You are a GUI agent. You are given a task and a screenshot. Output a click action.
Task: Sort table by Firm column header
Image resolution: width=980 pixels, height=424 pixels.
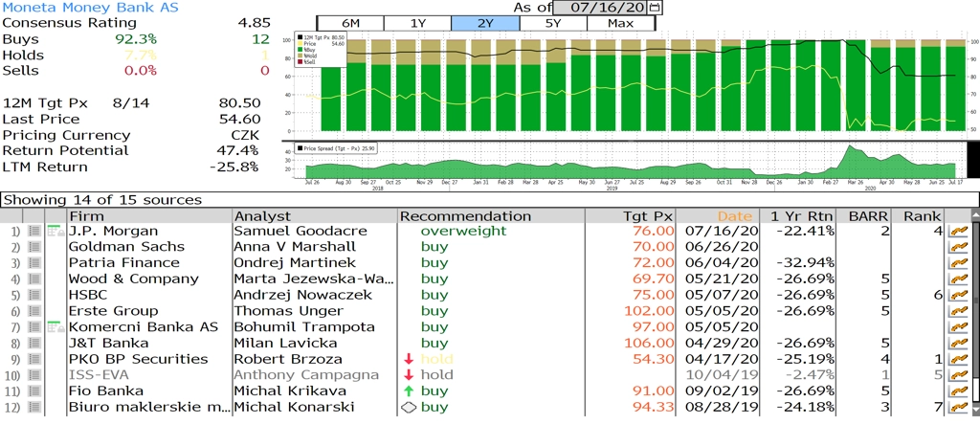coord(149,215)
